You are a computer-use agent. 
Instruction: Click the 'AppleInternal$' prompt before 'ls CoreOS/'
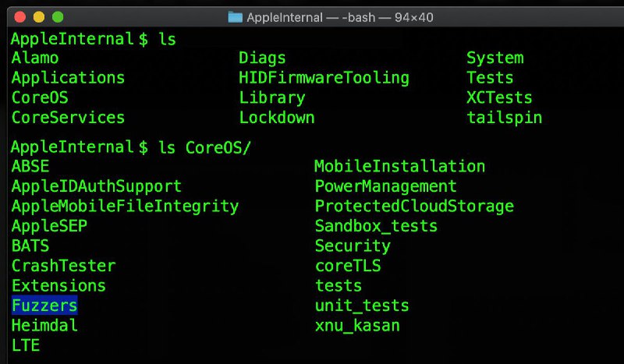pyautogui.click(x=80, y=147)
